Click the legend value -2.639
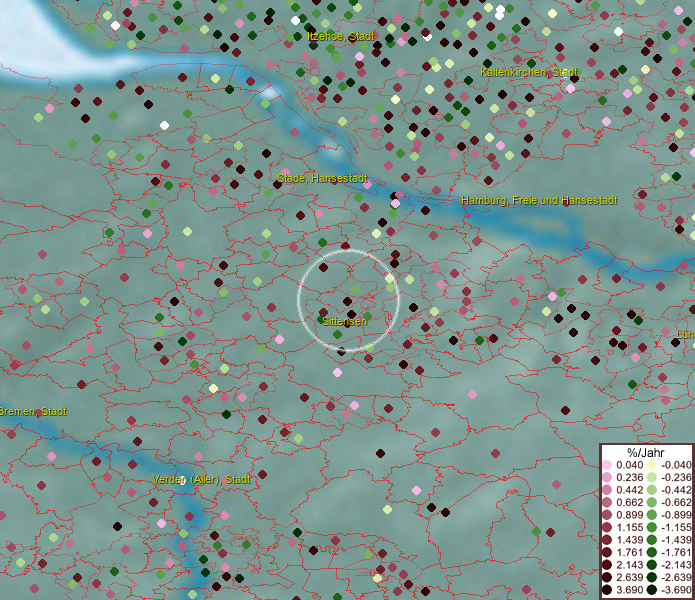The image size is (695, 600). click(x=676, y=577)
